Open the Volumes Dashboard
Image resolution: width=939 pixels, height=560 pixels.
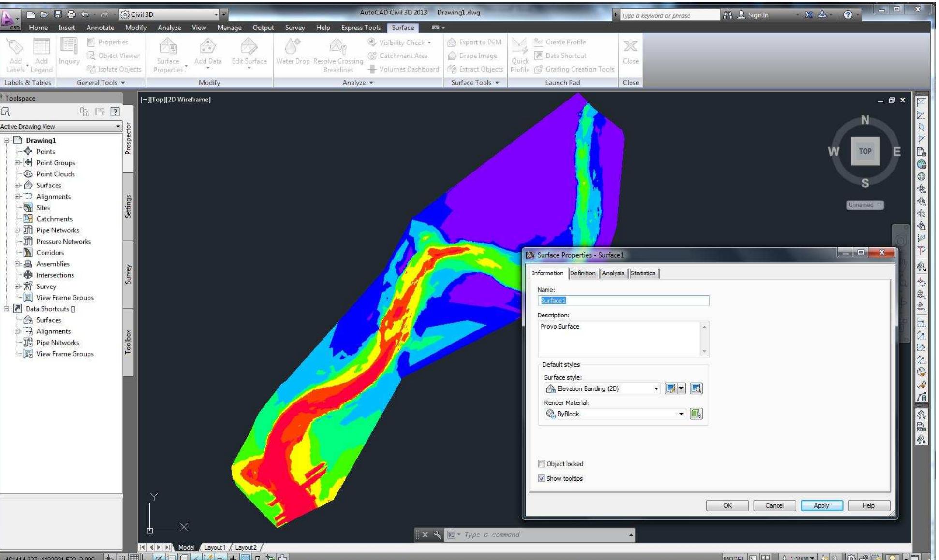pyautogui.click(x=407, y=69)
